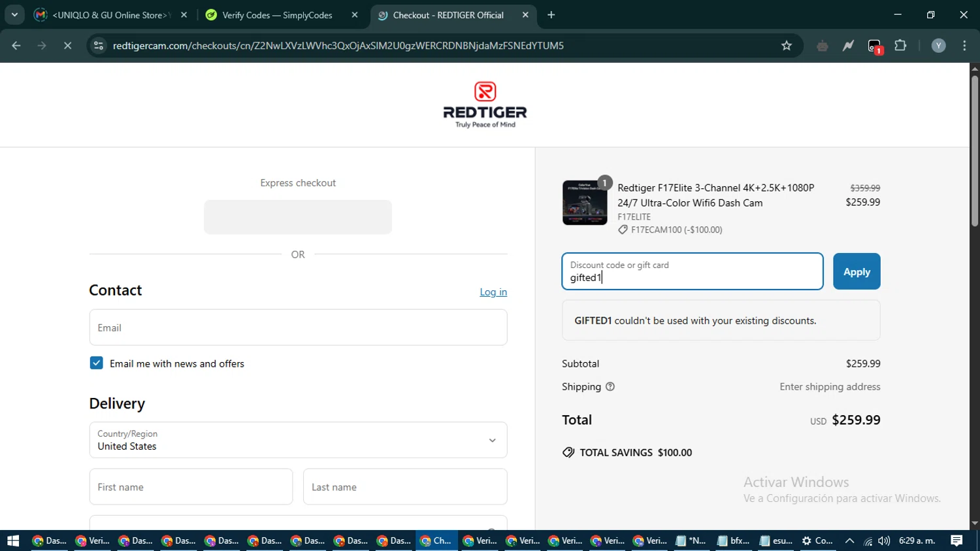
Task: Click the Delivery heading
Action: click(117, 404)
